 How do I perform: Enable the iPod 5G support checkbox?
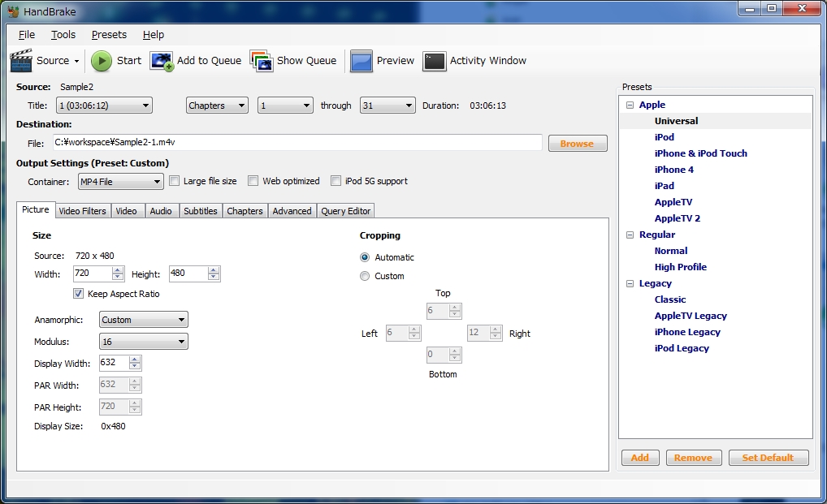click(x=336, y=181)
